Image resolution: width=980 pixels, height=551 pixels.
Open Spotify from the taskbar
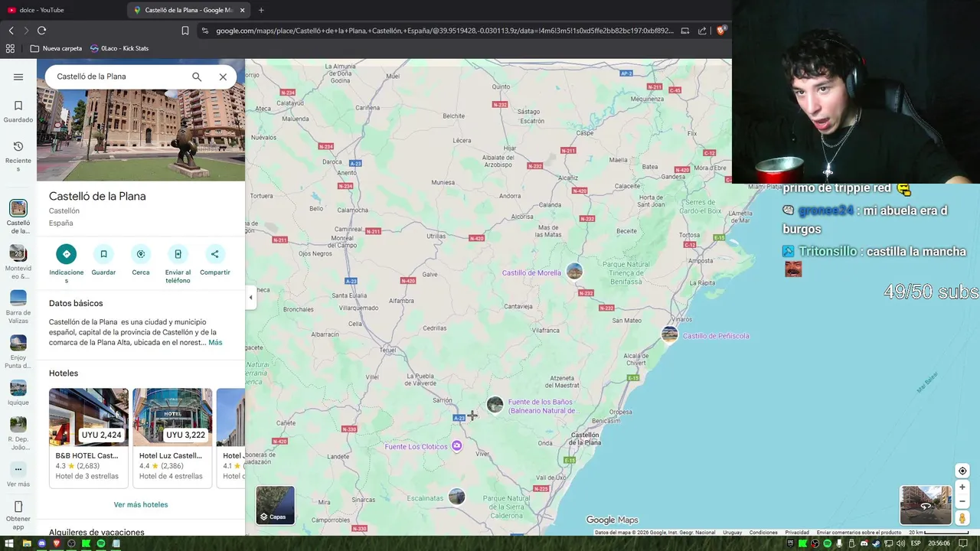[x=100, y=543]
